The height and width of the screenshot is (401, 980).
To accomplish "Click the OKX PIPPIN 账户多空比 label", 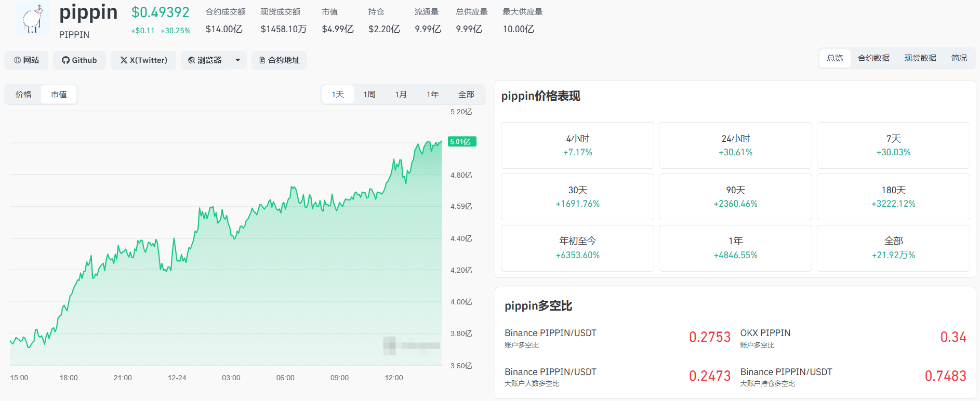I will (x=765, y=338).
